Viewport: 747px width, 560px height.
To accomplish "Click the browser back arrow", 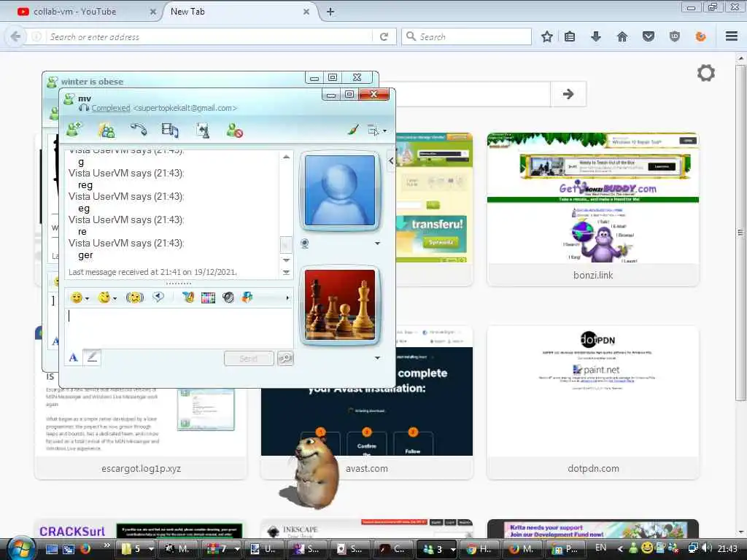I will [x=15, y=36].
